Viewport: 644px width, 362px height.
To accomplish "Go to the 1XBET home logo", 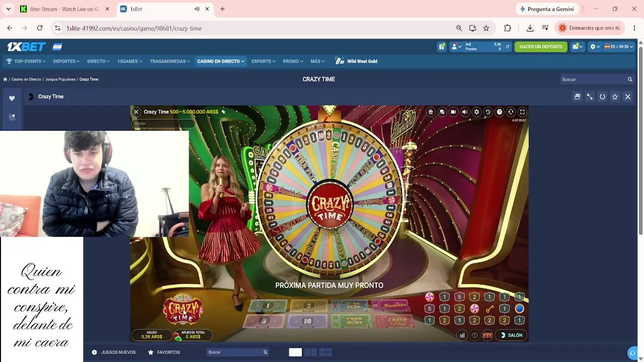I will pyautogui.click(x=26, y=47).
